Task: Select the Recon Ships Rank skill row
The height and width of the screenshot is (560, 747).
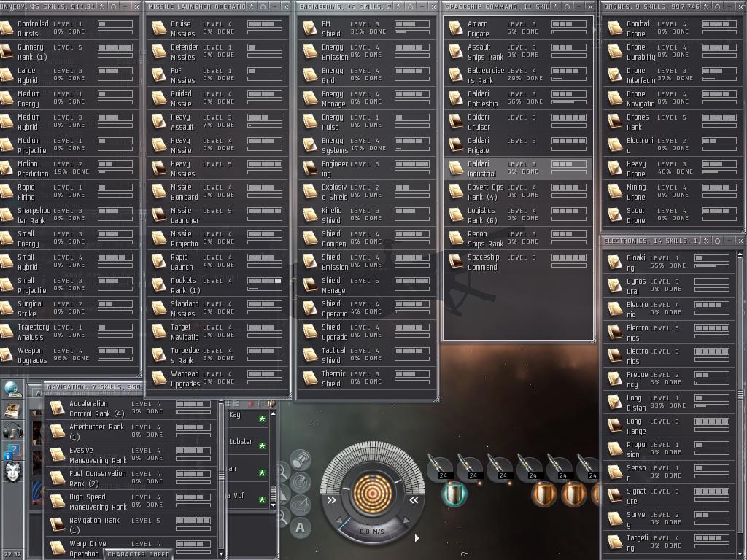Action: [518, 238]
